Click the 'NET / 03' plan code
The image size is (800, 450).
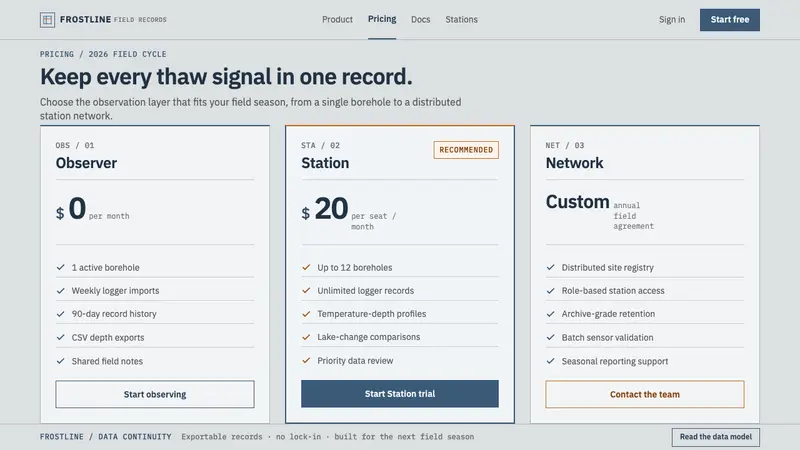click(x=565, y=145)
